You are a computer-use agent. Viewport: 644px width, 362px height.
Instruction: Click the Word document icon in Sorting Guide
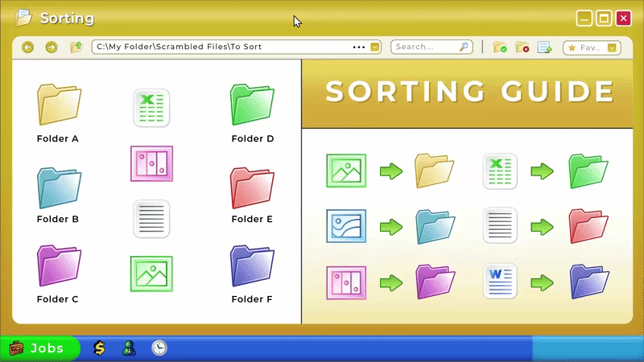tap(500, 281)
